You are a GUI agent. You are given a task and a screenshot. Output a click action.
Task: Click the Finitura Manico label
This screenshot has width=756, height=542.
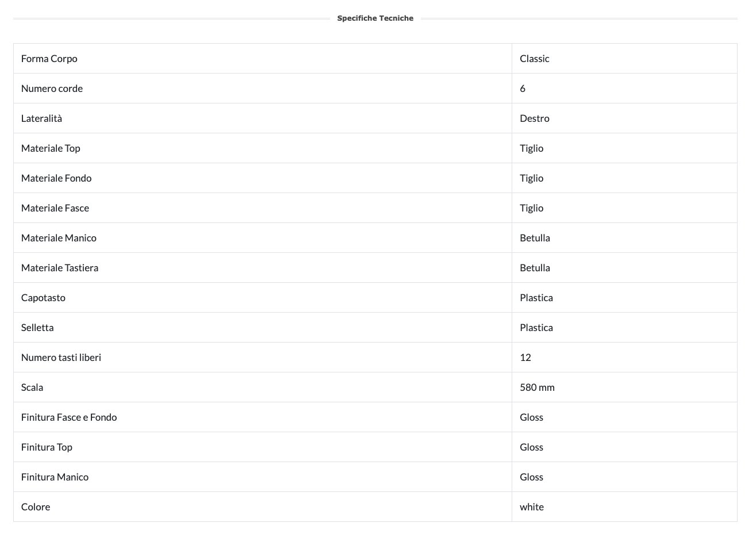tap(55, 477)
